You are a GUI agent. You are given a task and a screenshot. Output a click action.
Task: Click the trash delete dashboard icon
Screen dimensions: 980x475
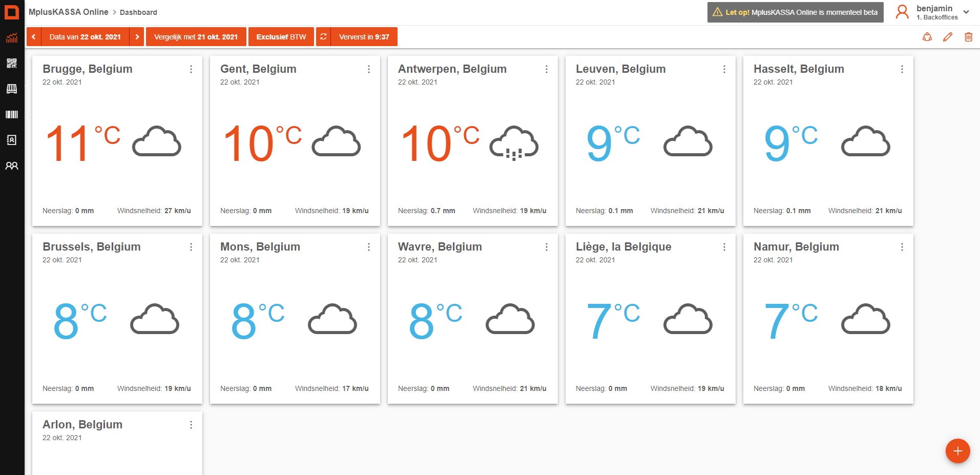point(968,37)
